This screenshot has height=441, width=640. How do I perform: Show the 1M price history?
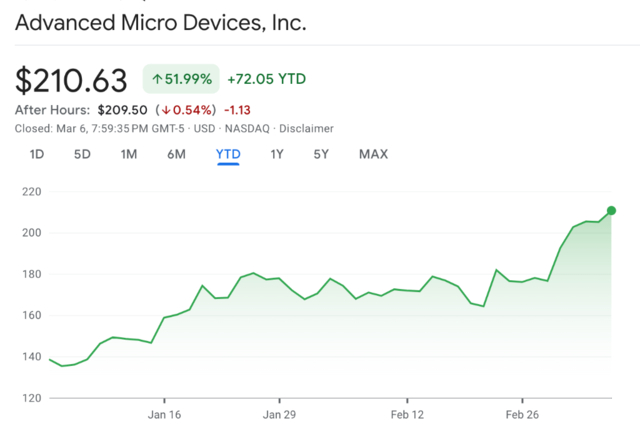point(129,154)
